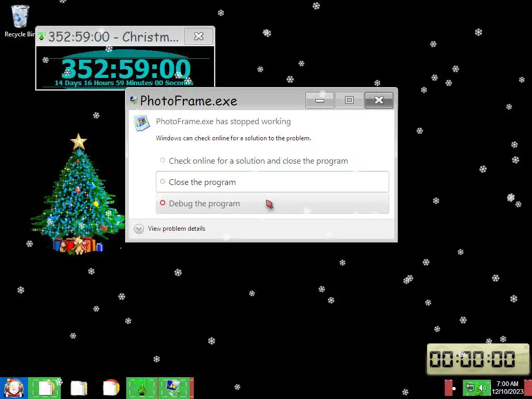The width and height of the screenshot is (532, 399).
Task: Open network status tray icon
Action: pyautogui.click(x=470, y=388)
